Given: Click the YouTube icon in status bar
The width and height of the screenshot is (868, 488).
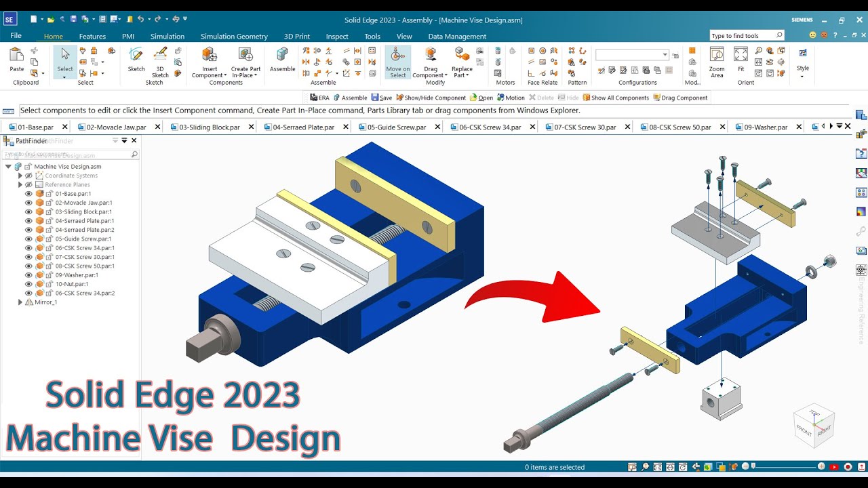Looking at the screenshot, I should pos(834,467).
